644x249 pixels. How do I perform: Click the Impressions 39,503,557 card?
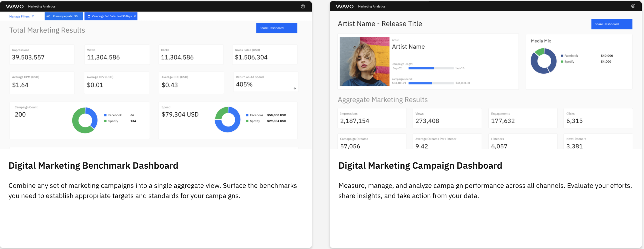42,55
